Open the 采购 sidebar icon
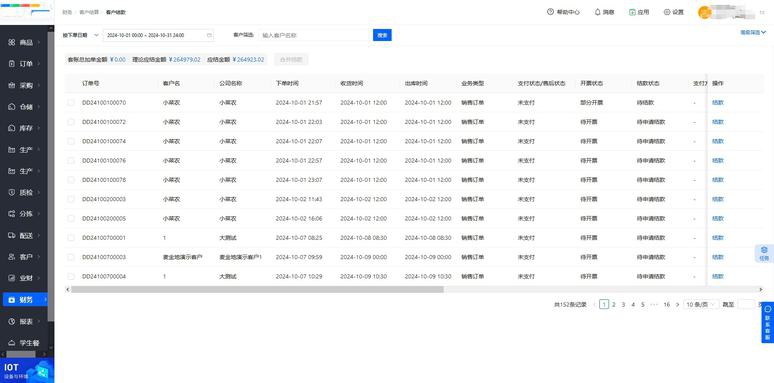This screenshot has width=774, height=383. pyautogui.click(x=12, y=85)
